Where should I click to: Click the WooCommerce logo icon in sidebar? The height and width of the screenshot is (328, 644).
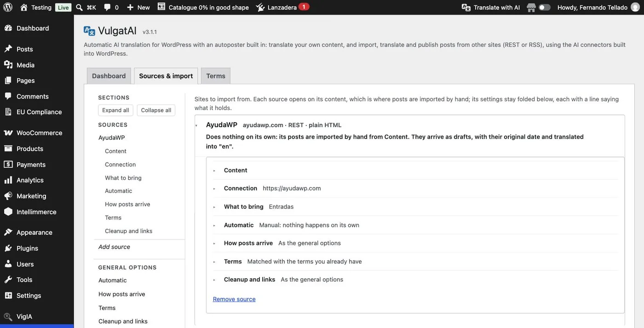pyautogui.click(x=8, y=133)
